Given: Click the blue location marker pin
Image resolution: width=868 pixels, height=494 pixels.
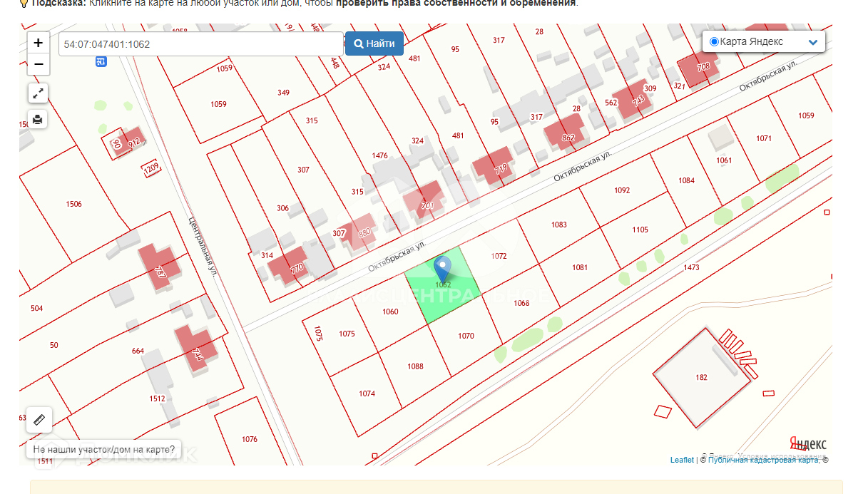Looking at the screenshot, I should 443,269.
